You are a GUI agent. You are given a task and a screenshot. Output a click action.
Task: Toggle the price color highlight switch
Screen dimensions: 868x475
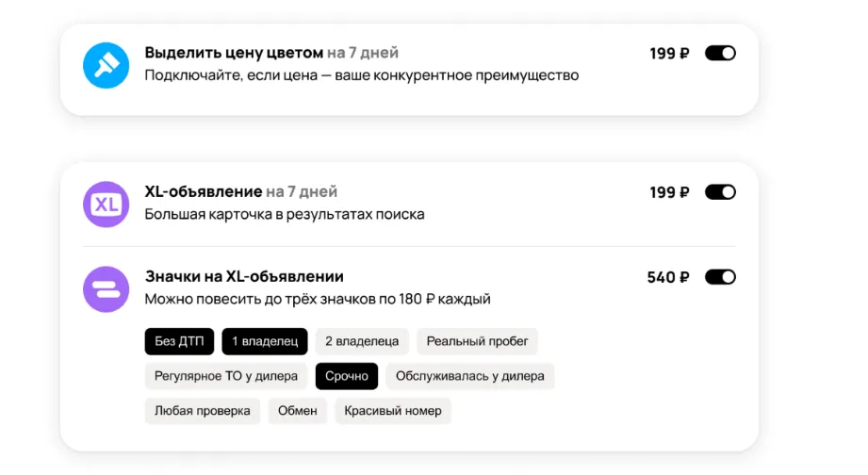coord(720,54)
